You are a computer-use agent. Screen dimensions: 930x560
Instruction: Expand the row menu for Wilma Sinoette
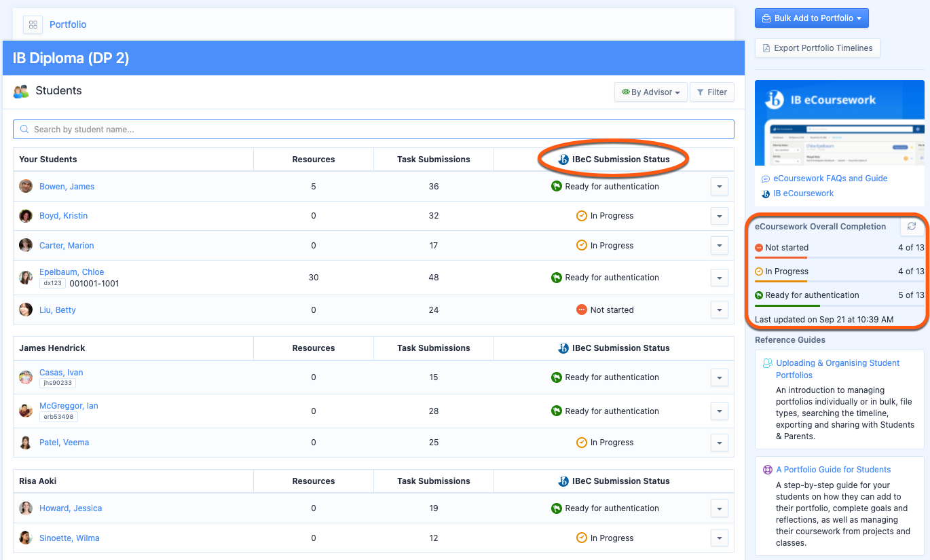[x=719, y=538]
